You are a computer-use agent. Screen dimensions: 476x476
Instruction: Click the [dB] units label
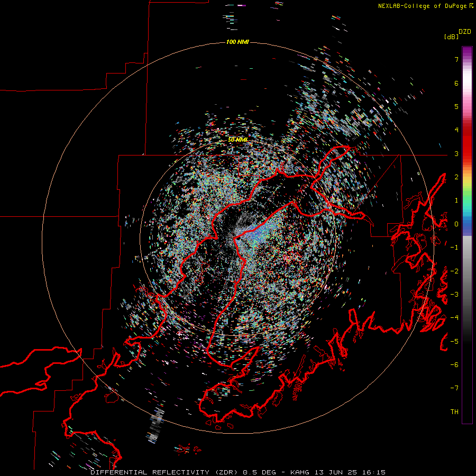click(451, 36)
